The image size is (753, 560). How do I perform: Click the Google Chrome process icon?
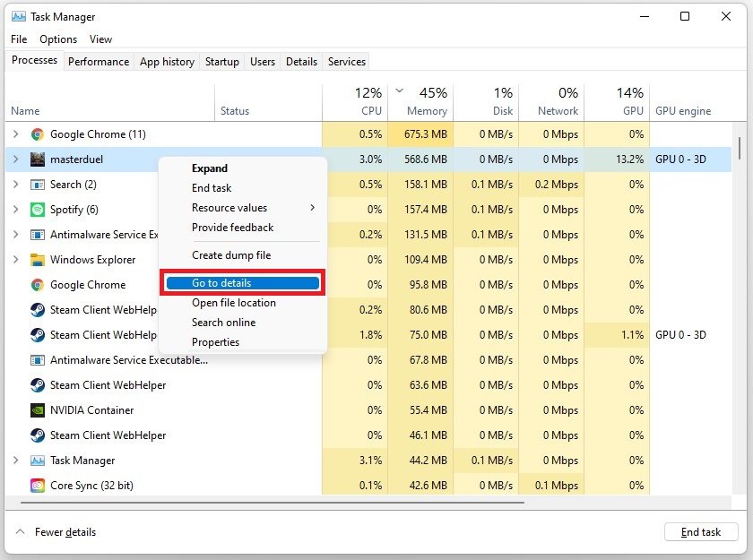(38, 134)
